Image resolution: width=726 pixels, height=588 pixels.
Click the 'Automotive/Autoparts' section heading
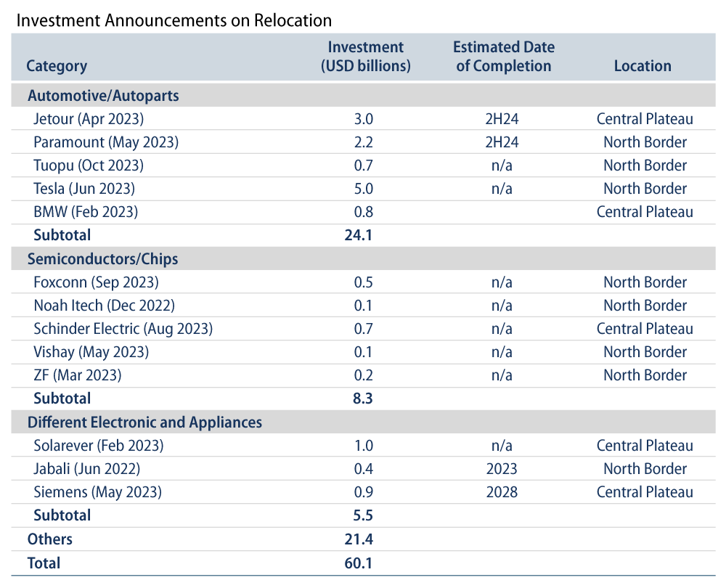coord(103,96)
